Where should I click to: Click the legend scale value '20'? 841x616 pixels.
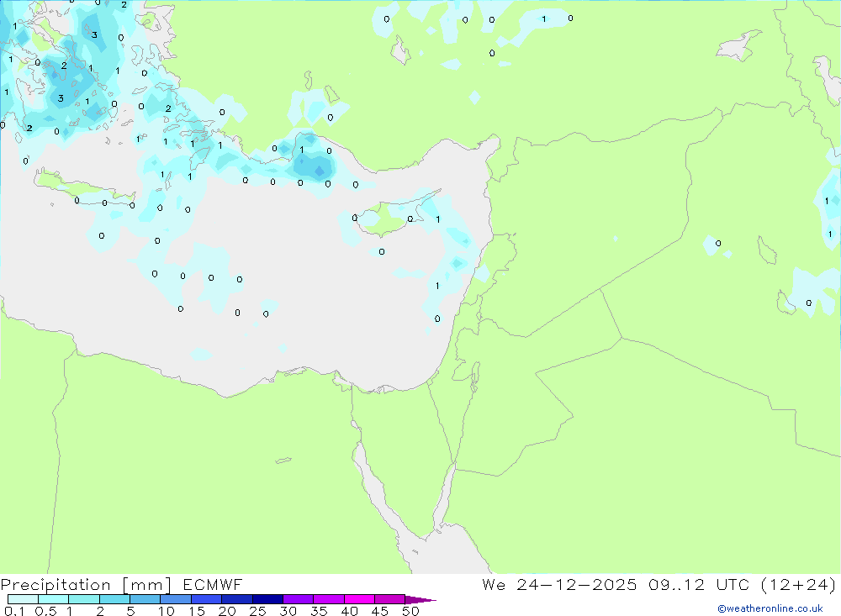pos(227,611)
